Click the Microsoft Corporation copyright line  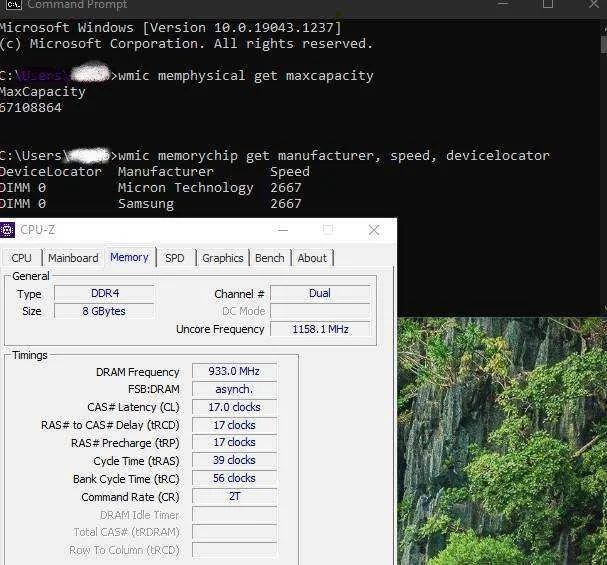(x=186, y=44)
